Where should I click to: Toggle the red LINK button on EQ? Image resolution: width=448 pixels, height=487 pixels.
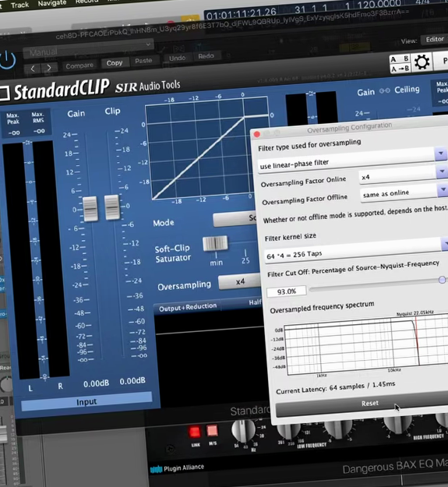[x=194, y=432]
